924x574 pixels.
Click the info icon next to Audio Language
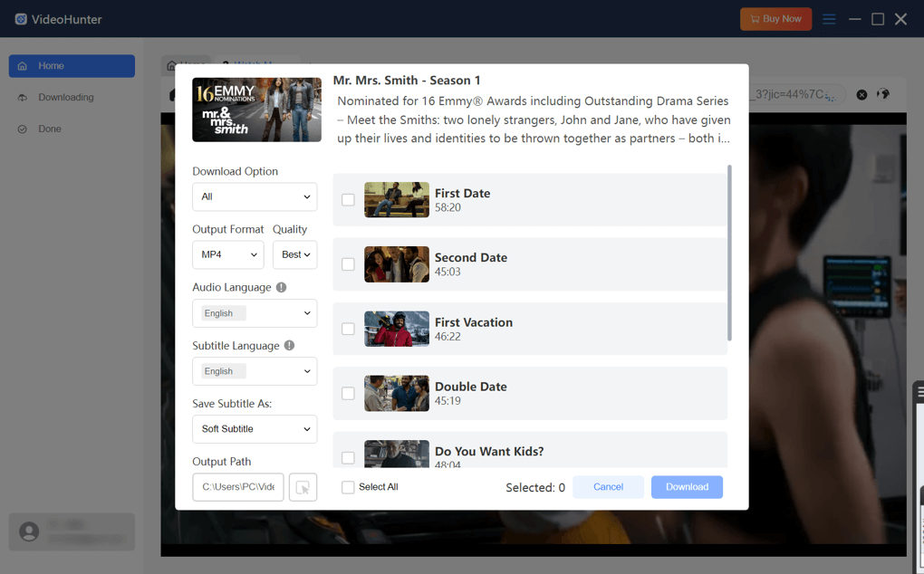point(282,286)
